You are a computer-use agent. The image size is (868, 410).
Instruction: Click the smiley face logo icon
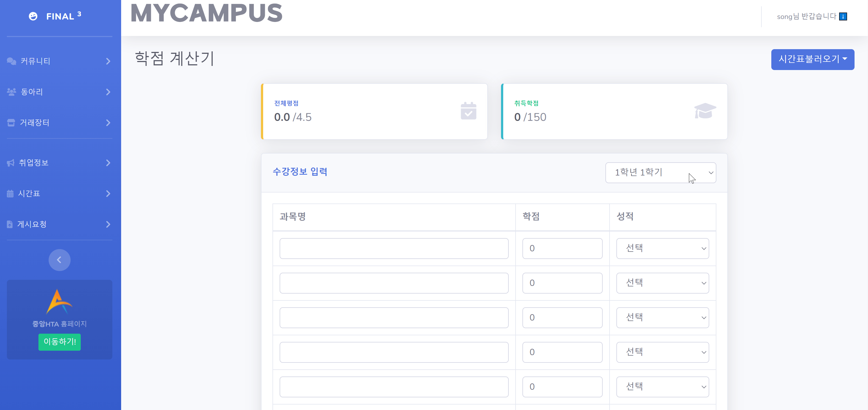[x=33, y=16]
